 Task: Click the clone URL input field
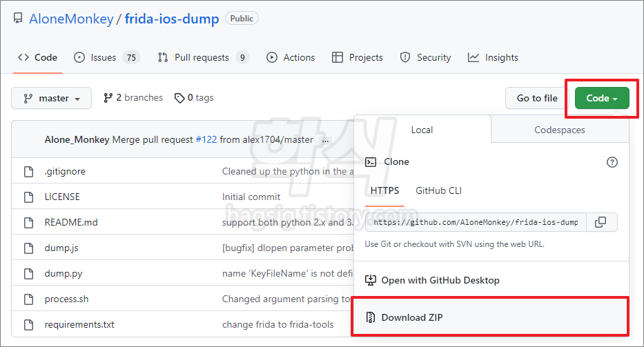(x=476, y=222)
